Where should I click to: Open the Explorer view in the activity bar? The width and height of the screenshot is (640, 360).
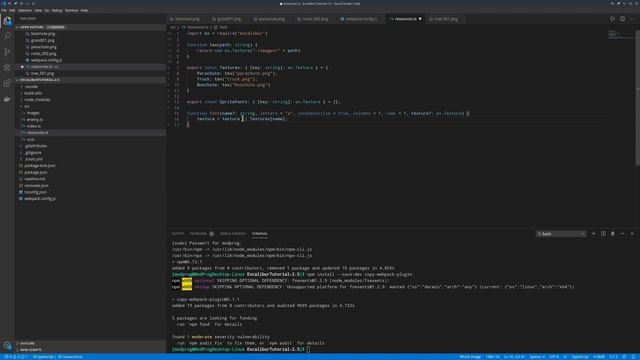click(x=7, y=21)
